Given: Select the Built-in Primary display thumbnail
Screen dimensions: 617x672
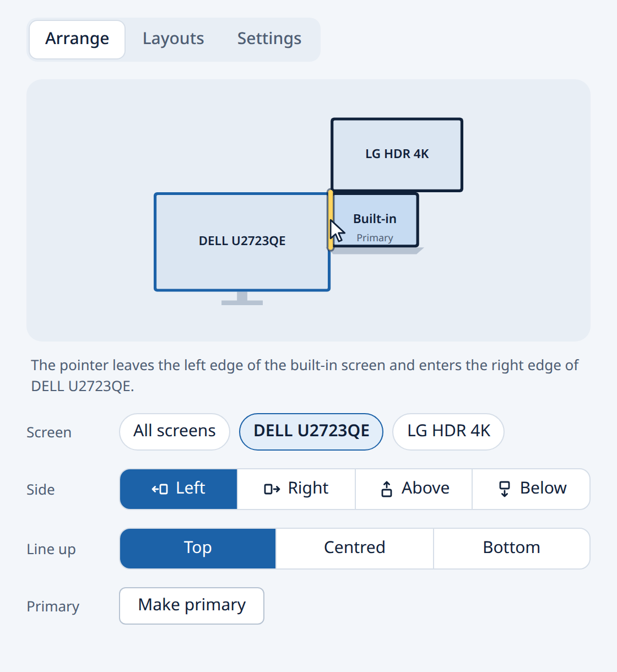Looking at the screenshot, I should (x=376, y=220).
